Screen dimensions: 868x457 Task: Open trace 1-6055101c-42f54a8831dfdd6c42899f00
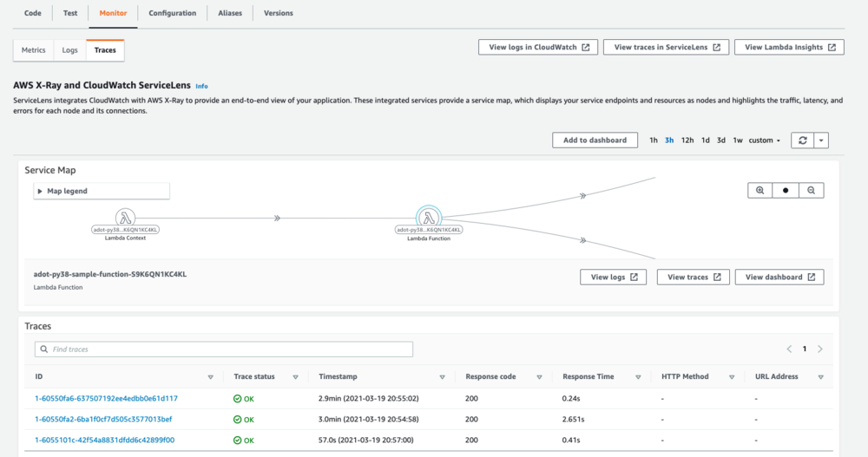coord(105,441)
